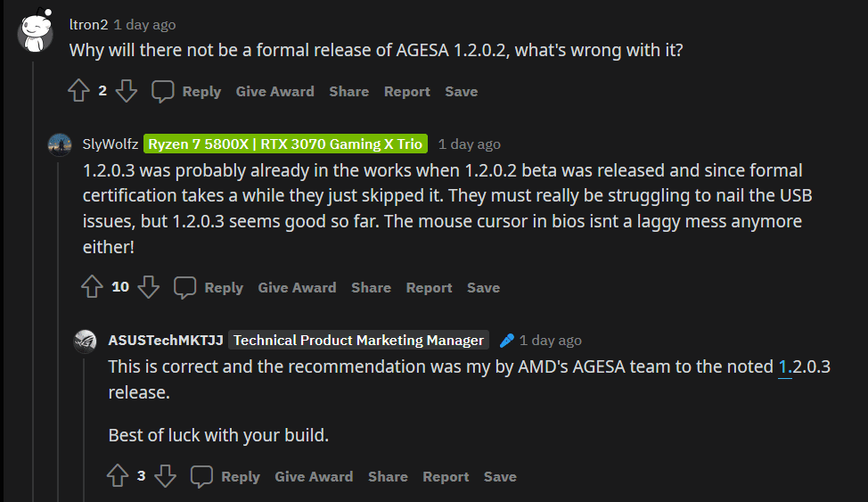Image resolution: width=868 pixels, height=502 pixels.
Task: Downvote ltron2's comment
Action: pos(127,91)
